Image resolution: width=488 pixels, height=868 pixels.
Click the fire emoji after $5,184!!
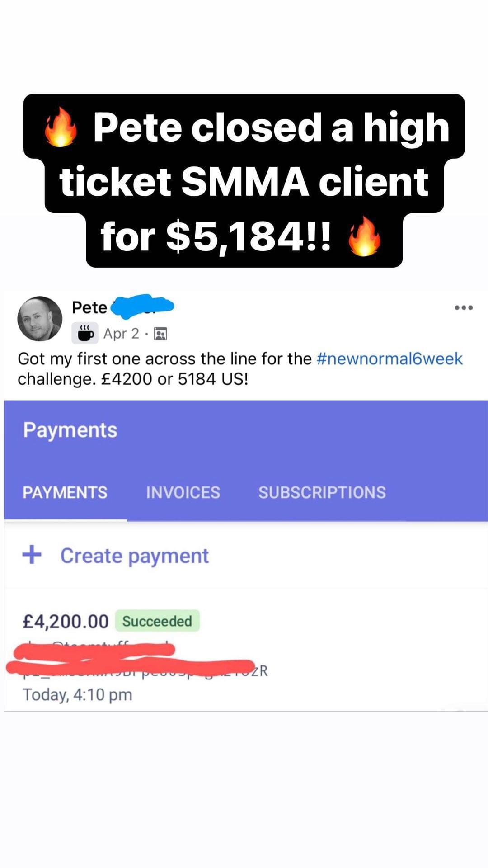pyautogui.click(x=364, y=236)
